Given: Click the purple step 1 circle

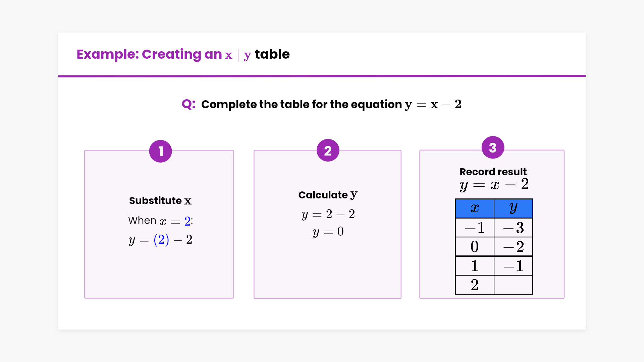Looking at the screenshot, I should pyautogui.click(x=160, y=151).
